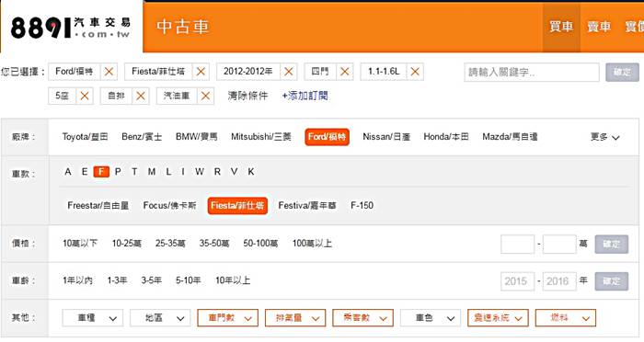This screenshot has height=342, width=644.
Task: Select brand Mazda/馬自達
Action: 510,137
